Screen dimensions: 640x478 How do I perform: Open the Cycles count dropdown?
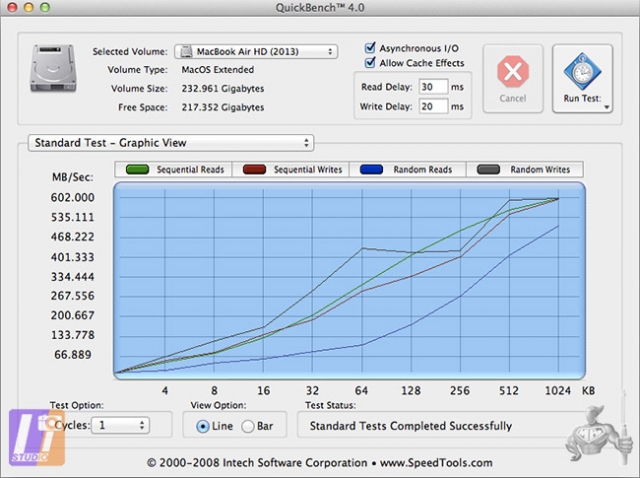click(120, 425)
